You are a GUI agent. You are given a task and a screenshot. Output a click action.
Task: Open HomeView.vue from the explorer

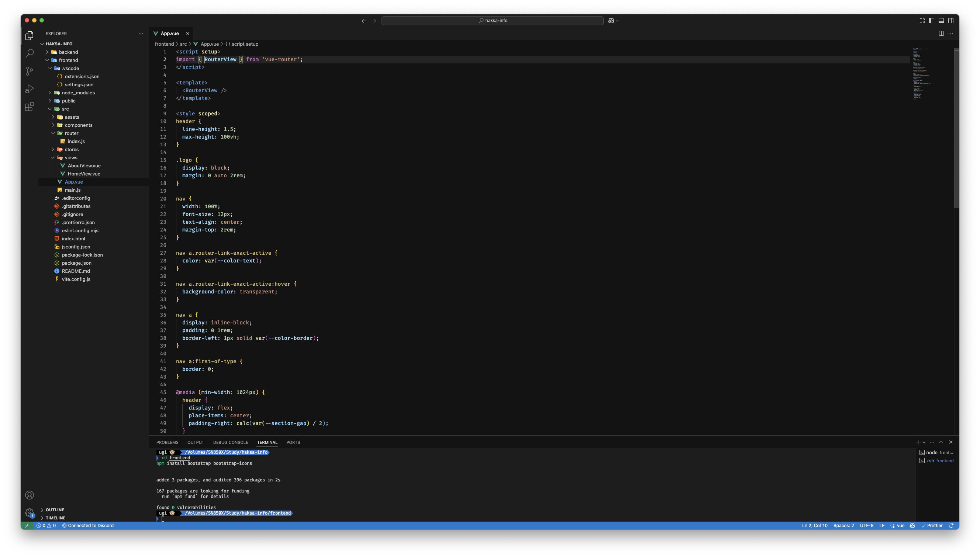pos(84,174)
